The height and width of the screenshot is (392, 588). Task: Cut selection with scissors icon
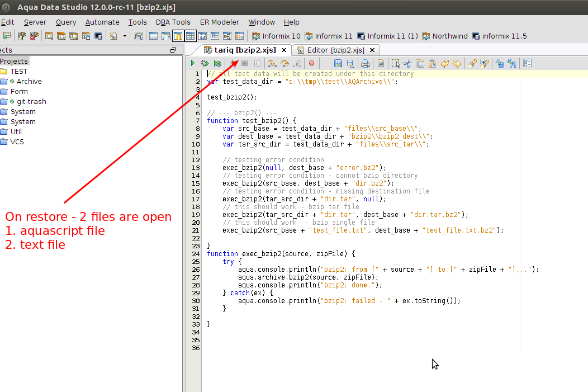[x=407, y=63]
